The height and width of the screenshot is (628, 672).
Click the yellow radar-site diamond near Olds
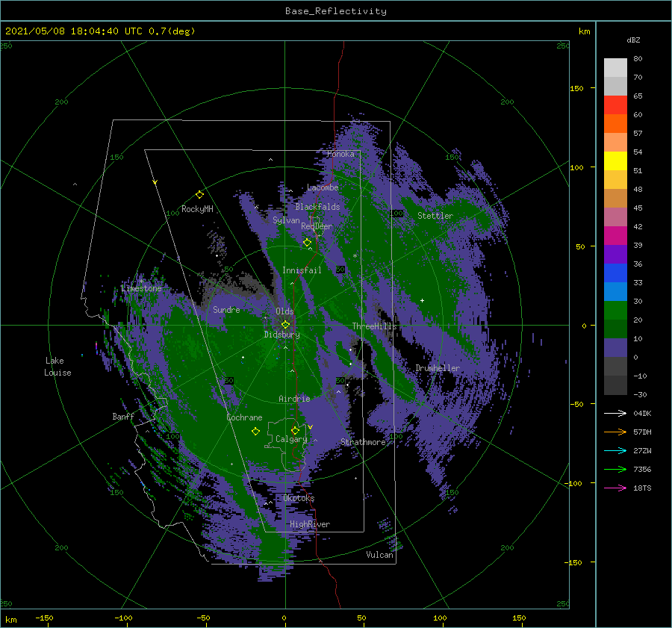285,325
